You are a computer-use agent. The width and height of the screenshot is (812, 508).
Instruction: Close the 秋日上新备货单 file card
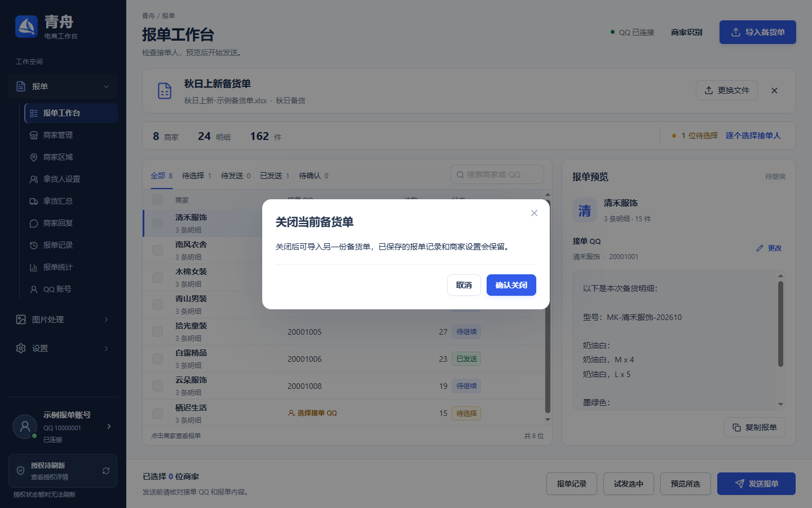[x=774, y=90]
